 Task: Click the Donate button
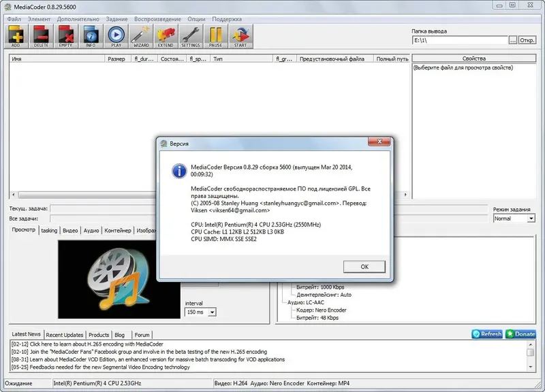point(520,334)
